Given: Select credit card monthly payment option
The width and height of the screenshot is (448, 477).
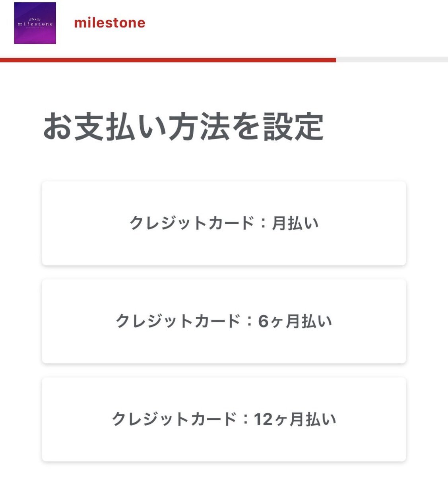Looking at the screenshot, I should pyautogui.click(x=224, y=223).
